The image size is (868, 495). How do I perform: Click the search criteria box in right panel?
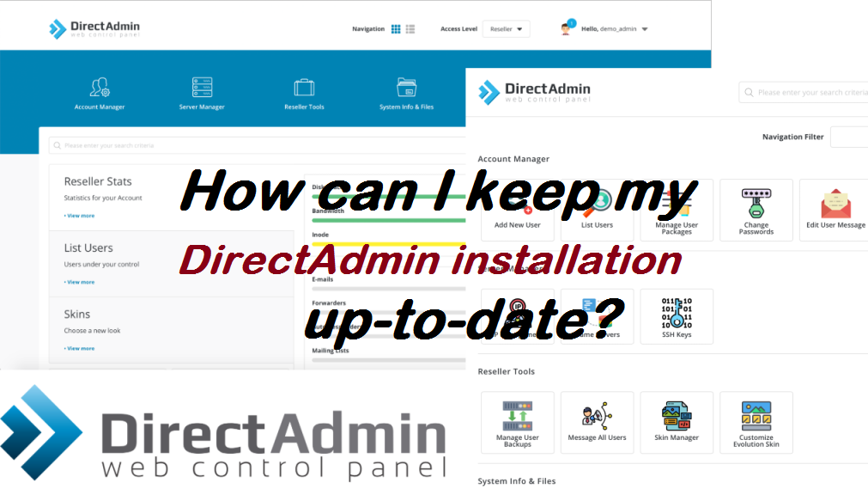[807, 93]
